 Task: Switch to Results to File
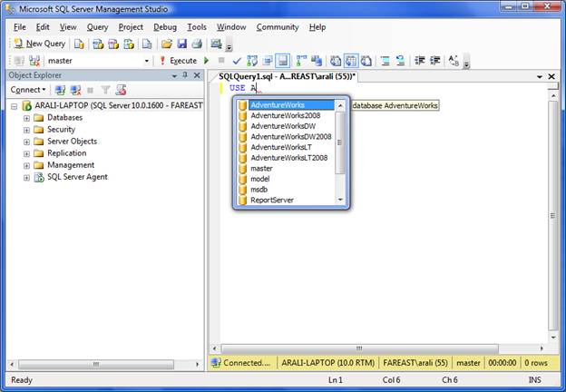pos(366,61)
